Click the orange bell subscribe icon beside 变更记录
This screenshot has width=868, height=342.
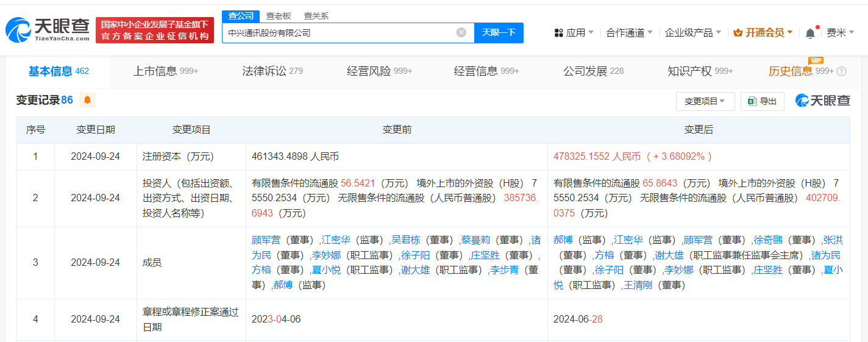pyautogui.click(x=87, y=100)
